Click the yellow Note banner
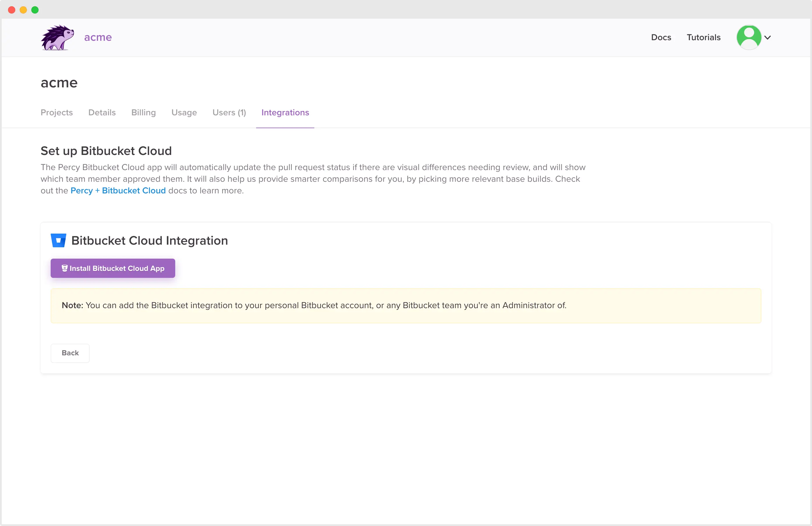The height and width of the screenshot is (526, 812). [x=405, y=306]
